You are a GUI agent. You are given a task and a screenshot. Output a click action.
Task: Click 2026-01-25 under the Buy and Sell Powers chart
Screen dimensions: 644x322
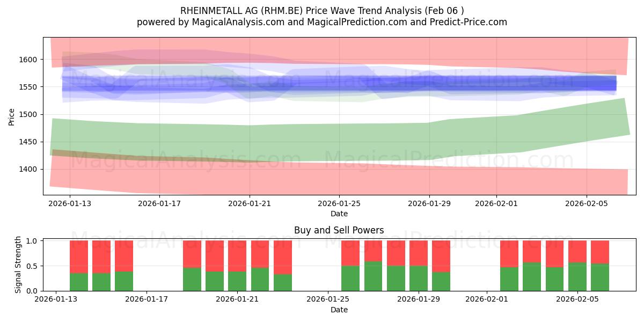(x=328, y=299)
